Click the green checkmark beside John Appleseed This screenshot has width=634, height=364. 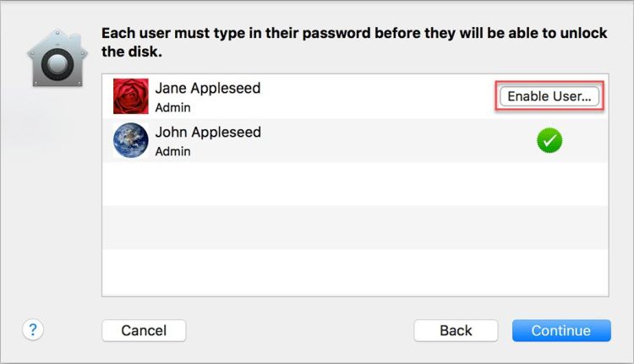pos(549,141)
